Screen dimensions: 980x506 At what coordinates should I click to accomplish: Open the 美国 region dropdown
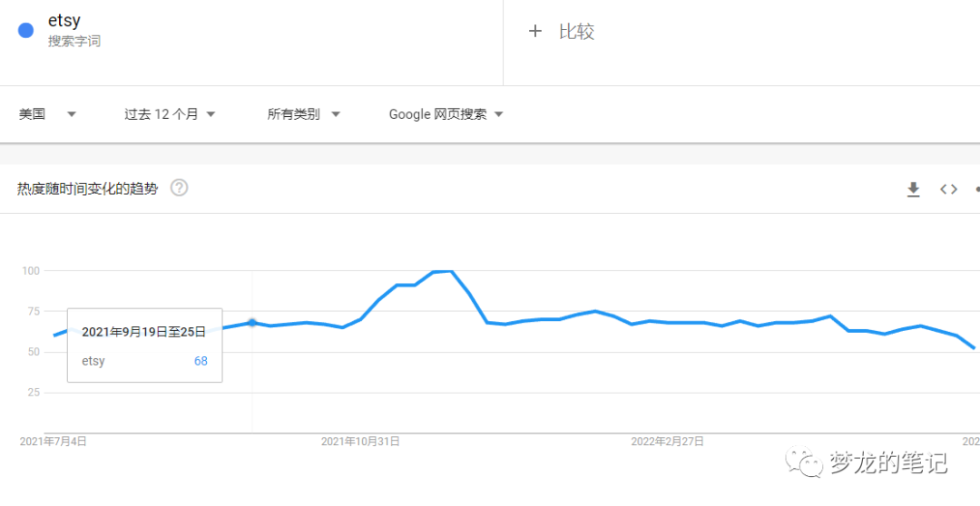[47, 114]
